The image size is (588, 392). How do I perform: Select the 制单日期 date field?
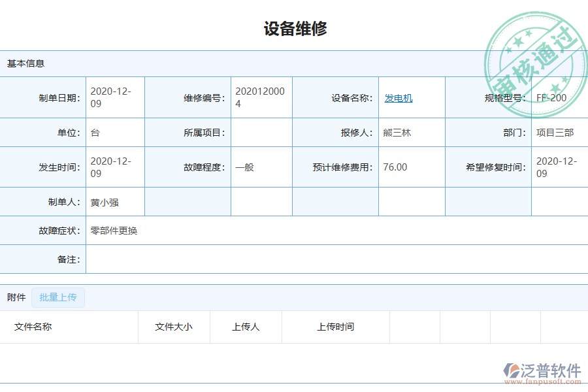114,97
